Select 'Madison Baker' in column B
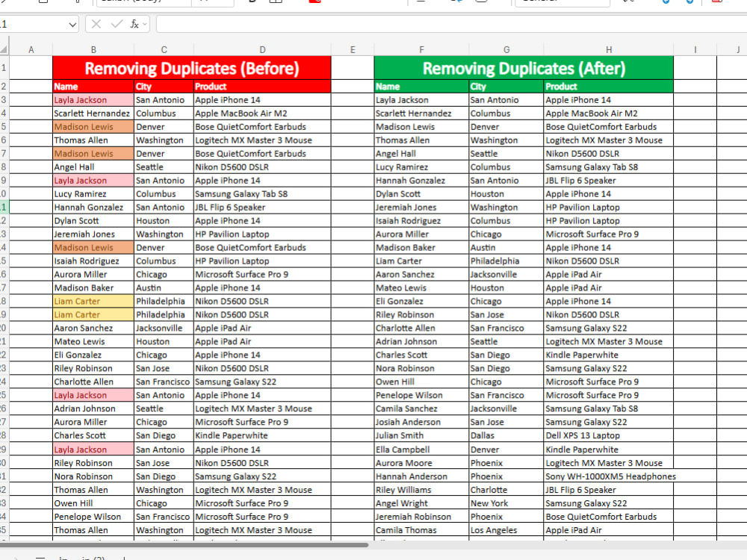 pyautogui.click(x=93, y=287)
